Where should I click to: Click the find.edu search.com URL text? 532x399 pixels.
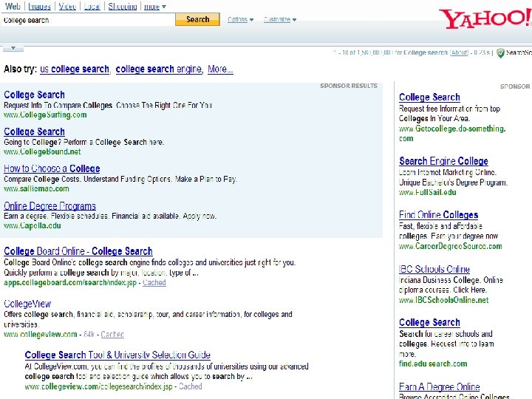(x=433, y=364)
